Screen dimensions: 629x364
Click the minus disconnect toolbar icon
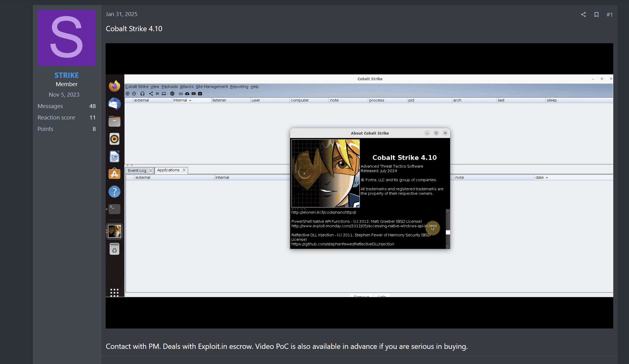(x=134, y=94)
